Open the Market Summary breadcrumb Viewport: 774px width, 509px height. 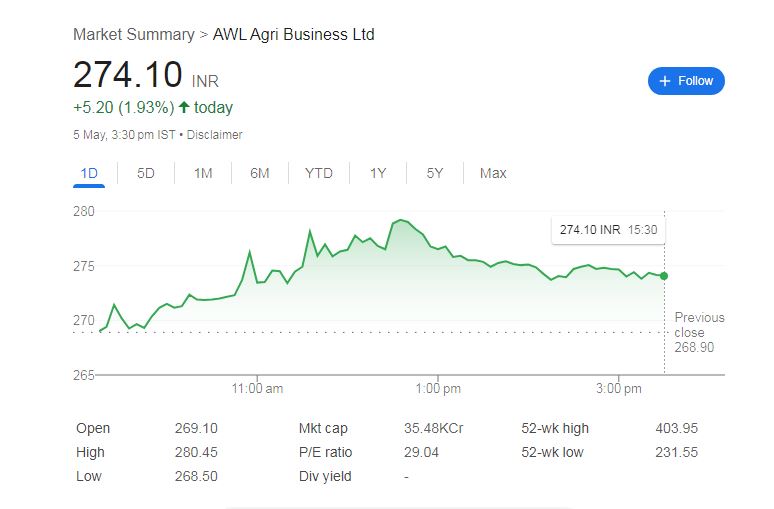[133, 34]
